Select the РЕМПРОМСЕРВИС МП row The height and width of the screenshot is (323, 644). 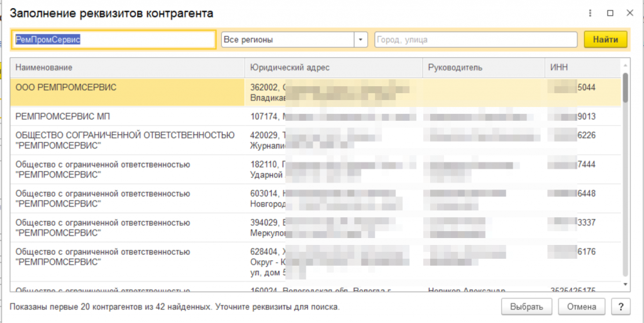[126, 116]
